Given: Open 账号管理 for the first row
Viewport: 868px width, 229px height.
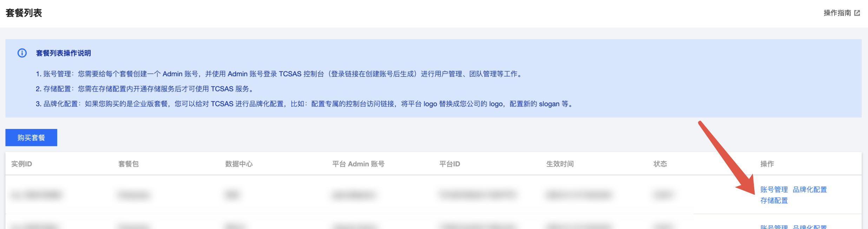Looking at the screenshot, I should [x=774, y=190].
